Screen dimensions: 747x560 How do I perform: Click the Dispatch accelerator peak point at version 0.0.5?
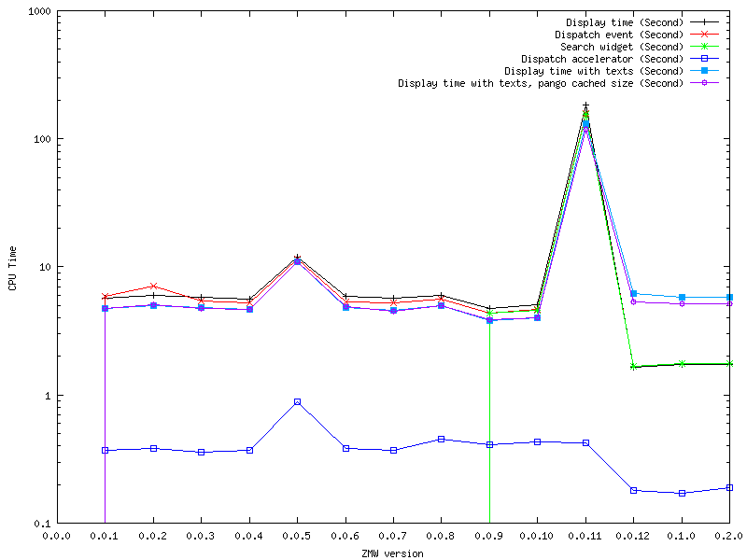point(297,401)
